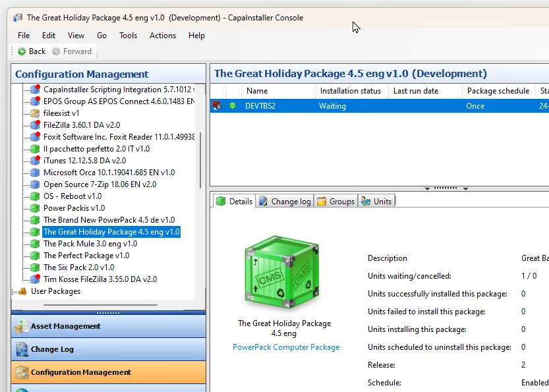Screen dimensions: 549x392
Task: Click the OS - Reboot package icon
Action: pyautogui.click(x=35, y=196)
